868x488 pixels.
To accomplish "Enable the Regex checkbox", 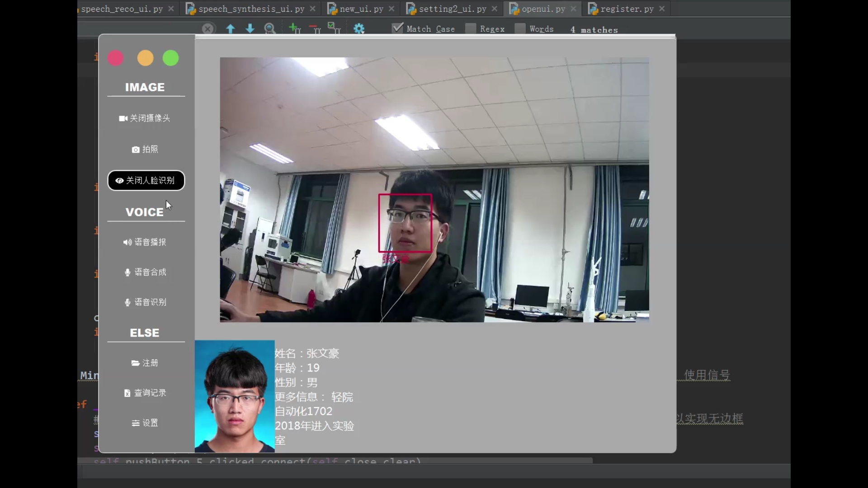I will point(471,28).
